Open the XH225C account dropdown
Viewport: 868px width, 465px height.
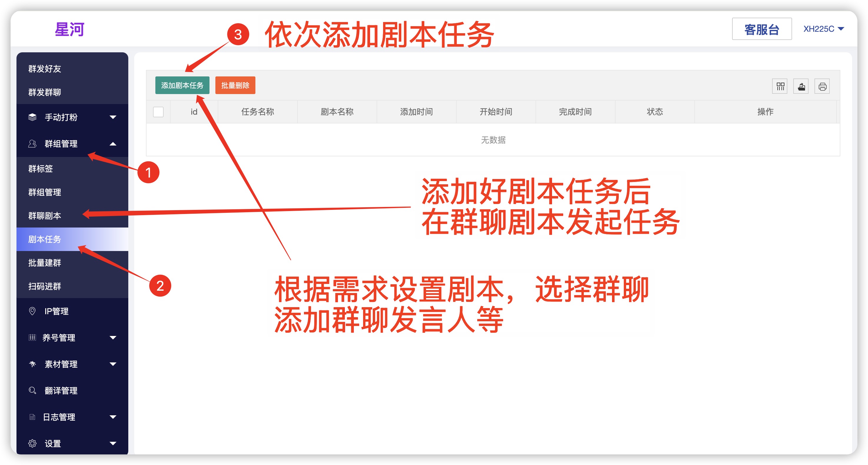coord(823,29)
